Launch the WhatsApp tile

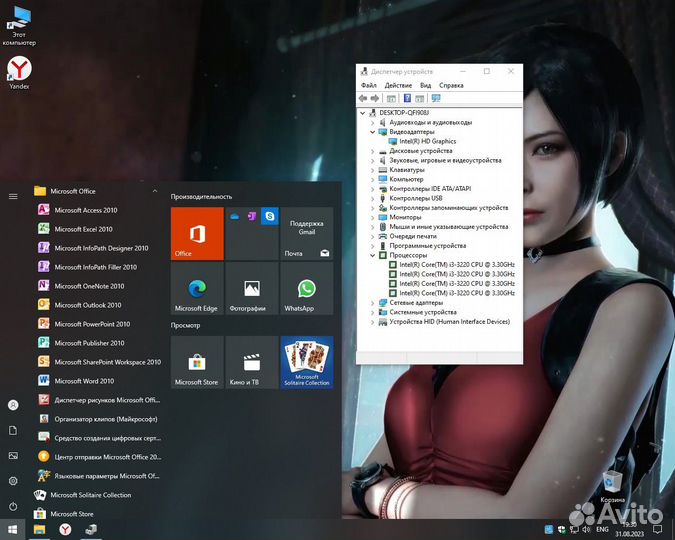(x=307, y=288)
